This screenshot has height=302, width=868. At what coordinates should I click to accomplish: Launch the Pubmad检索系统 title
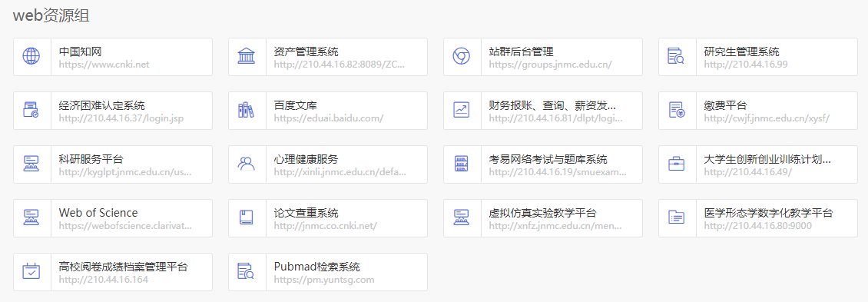pyautogui.click(x=316, y=267)
